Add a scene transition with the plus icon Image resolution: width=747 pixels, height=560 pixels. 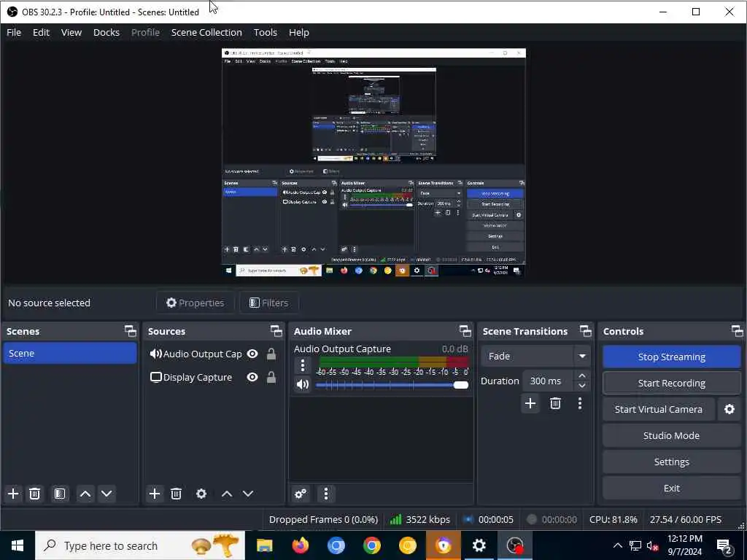point(530,403)
